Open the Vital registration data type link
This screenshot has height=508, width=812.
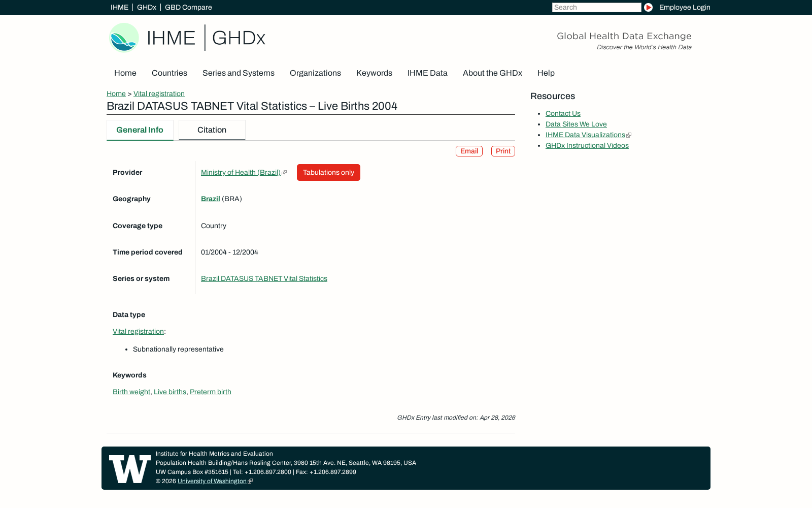click(138, 331)
